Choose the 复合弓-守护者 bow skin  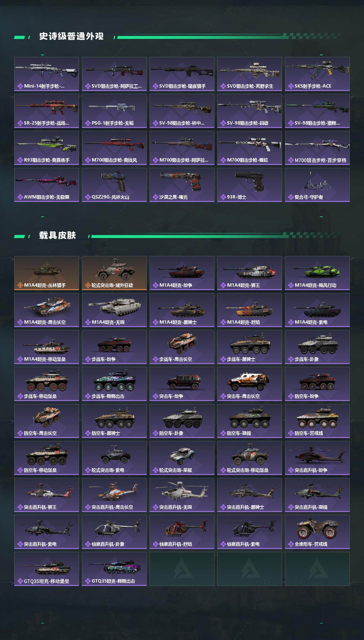click(317, 185)
